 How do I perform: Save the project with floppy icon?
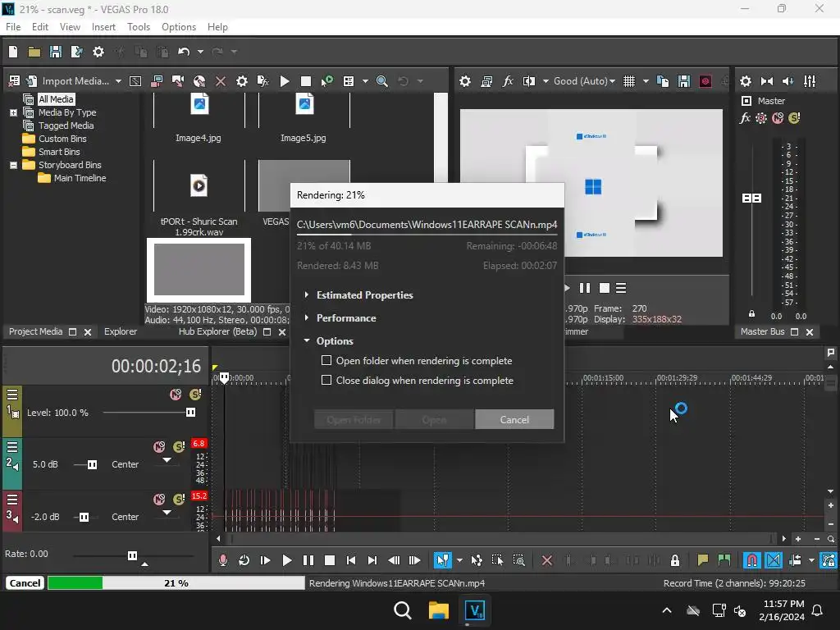point(55,52)
